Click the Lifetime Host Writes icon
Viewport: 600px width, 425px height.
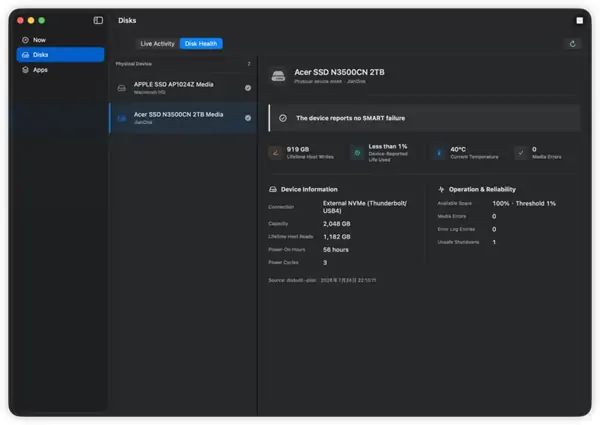click(275, 153)
